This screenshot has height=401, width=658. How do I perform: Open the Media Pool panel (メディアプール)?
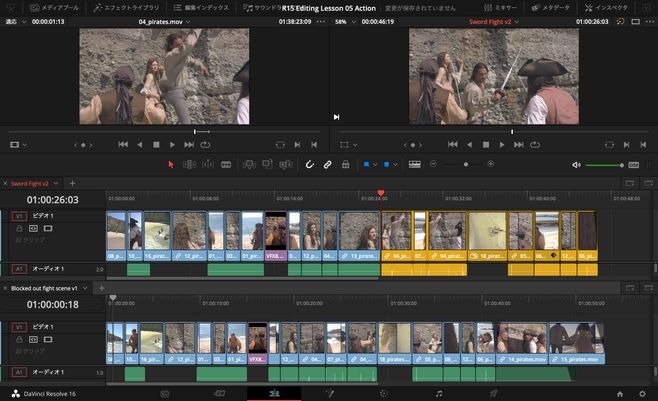coord(54,8)
